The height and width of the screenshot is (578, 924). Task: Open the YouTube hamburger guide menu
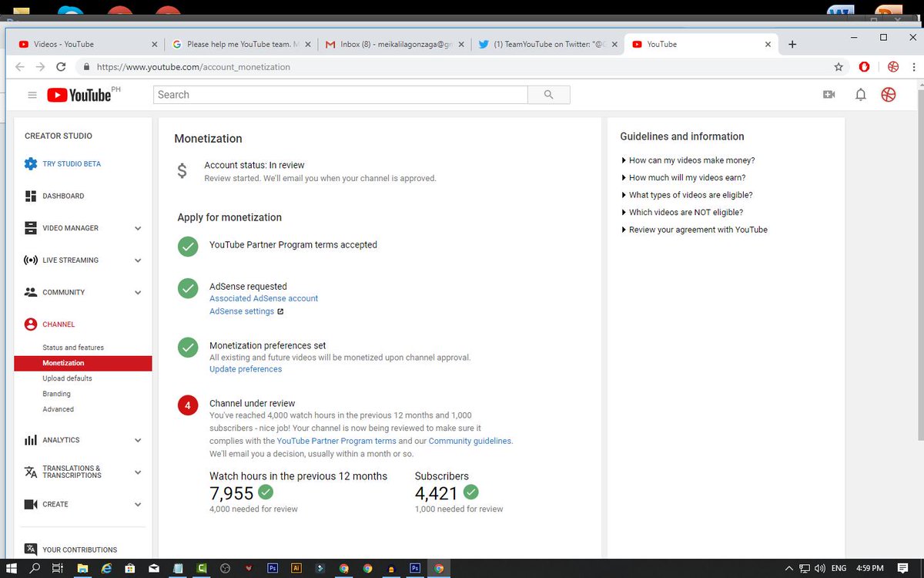32,95
